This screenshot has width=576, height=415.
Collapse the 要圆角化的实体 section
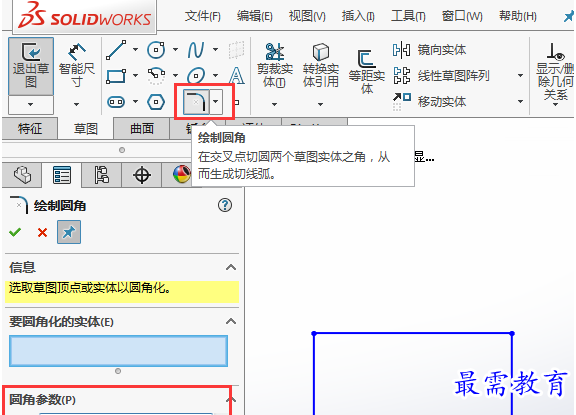(231, 322)
